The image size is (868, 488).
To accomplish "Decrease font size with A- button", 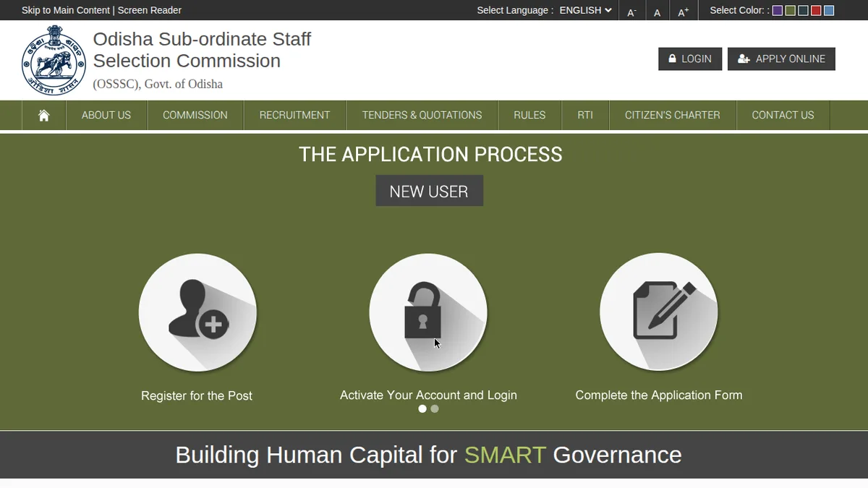I will pyautogui.click(x=631, y=12).
